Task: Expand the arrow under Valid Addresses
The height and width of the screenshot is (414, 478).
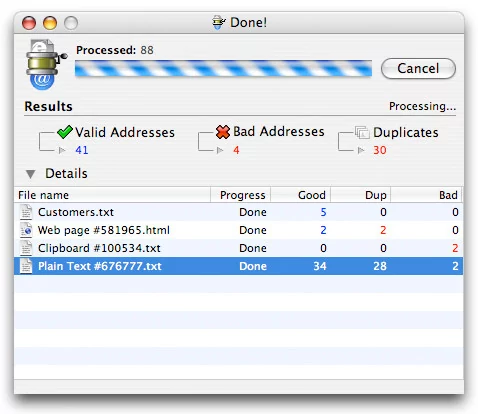Action: (62, 150)
